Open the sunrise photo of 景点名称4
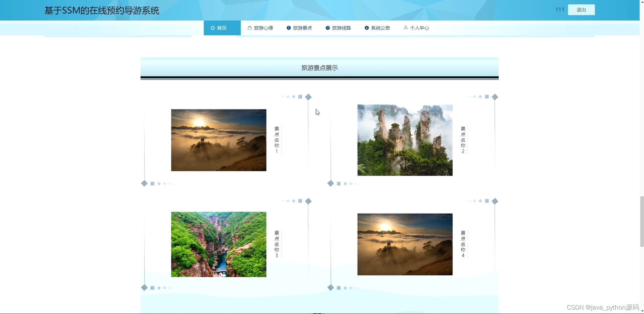The image size is (644, 314). (x=405, y=244)
